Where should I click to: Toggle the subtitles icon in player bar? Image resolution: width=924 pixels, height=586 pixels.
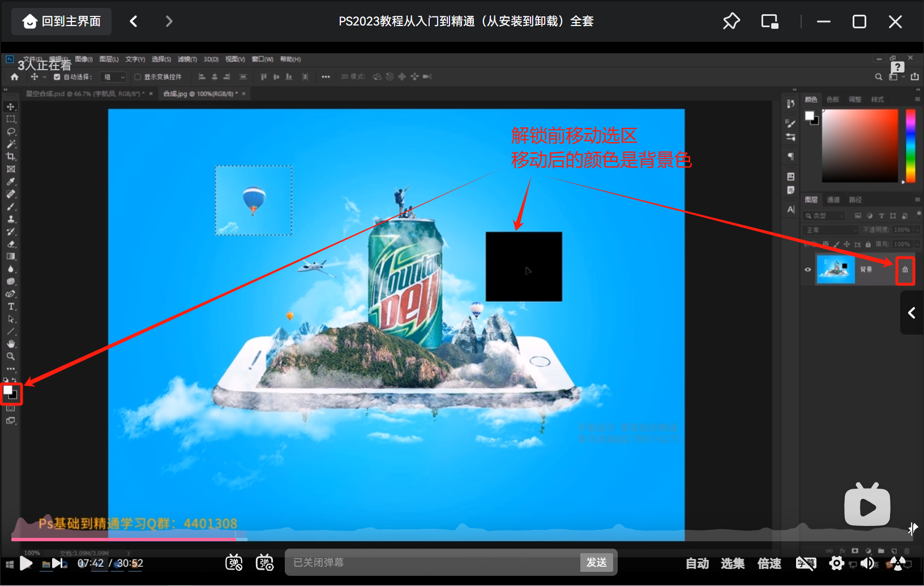[806, 563]
